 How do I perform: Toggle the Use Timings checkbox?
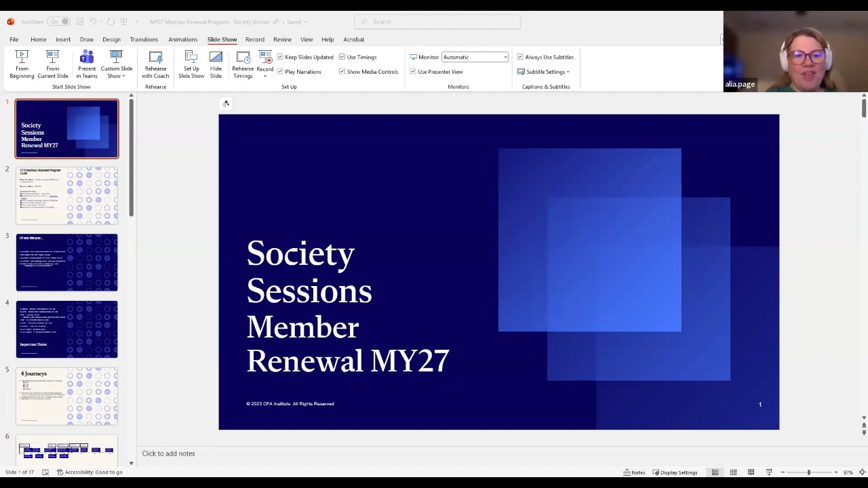[x=342, y=57]
